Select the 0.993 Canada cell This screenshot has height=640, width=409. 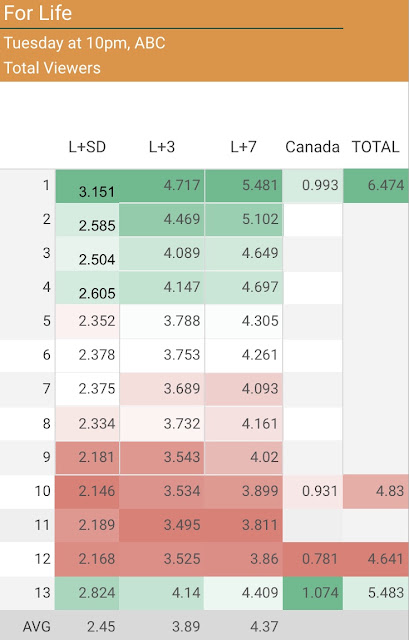(x=313, y=186)
